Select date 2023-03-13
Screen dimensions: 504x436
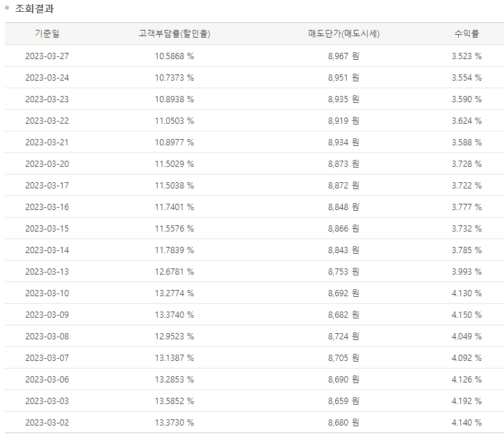(x=47, y=271)
